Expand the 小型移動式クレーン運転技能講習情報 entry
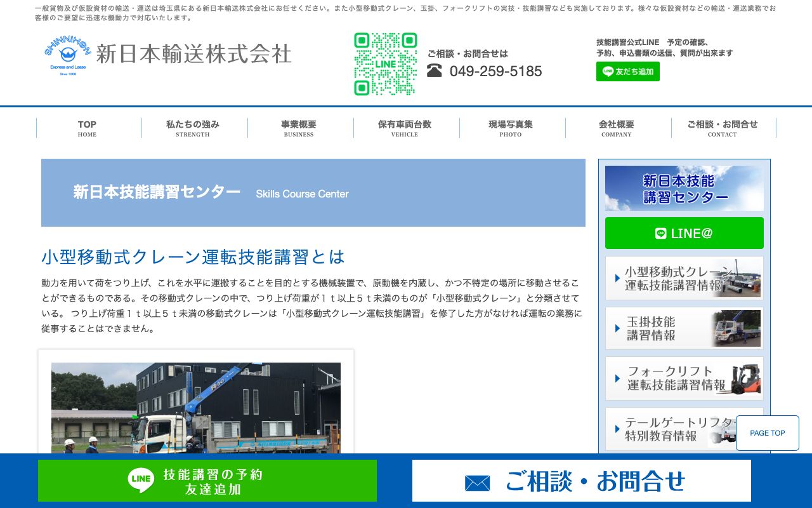Image resolution: width=812 pixels, height=508 pixels. (672, 278)
